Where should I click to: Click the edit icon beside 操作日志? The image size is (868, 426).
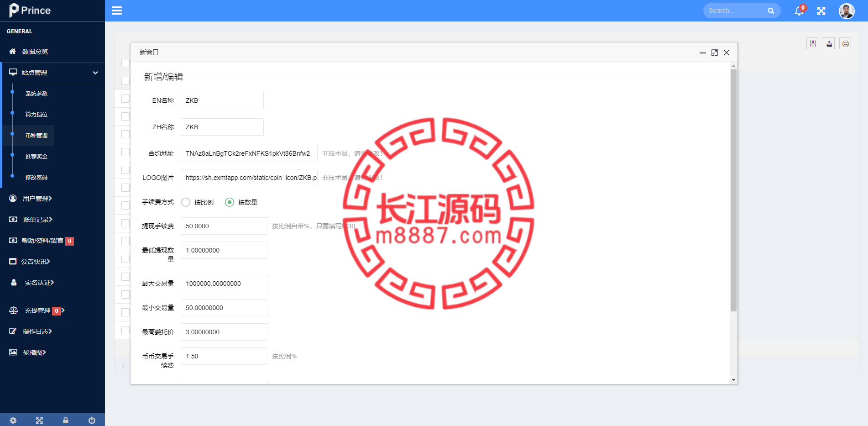[x=13, y=331]
